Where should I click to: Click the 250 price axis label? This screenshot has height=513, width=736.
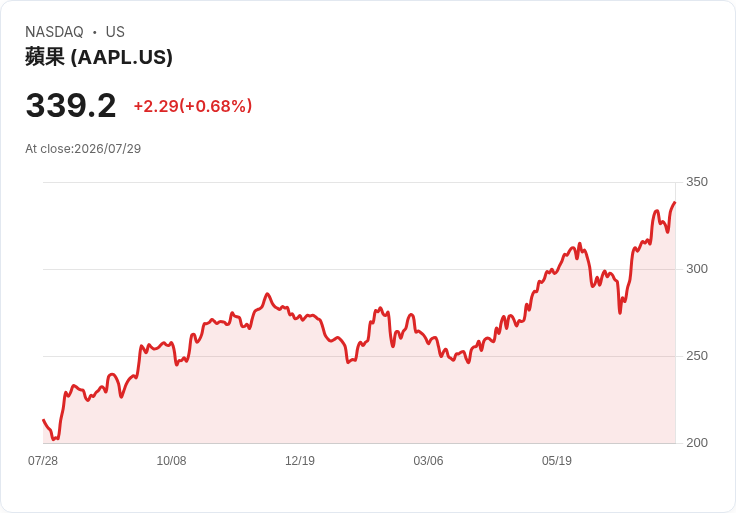(697, 356)
